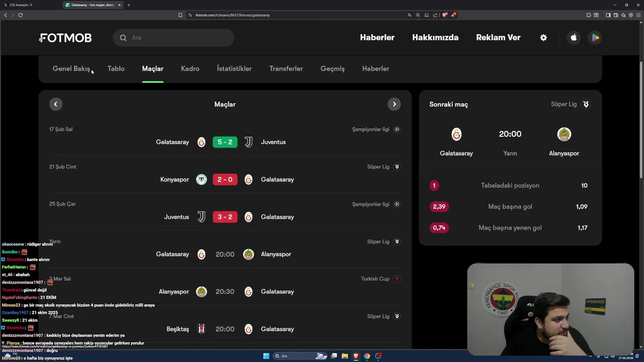Click the 20:30 time in Alanyaspor-Galatasaray row
This screenshot has width=644, height=362.
click(225, 292)
